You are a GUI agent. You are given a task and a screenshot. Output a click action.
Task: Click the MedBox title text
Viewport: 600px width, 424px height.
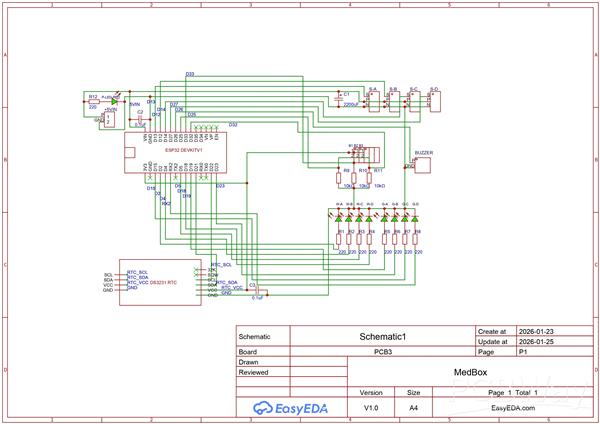click(x=470, y=371)
